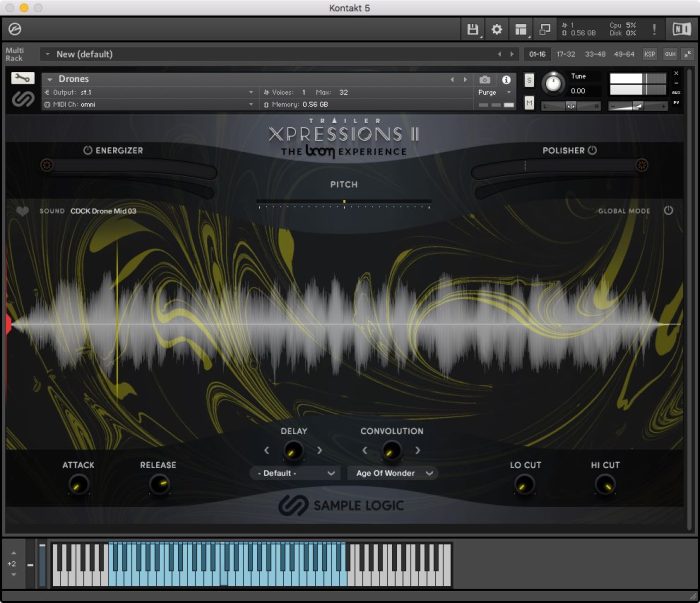Click a blue key on virtual keyboard
700x603 pixels.
pyautogui.click(x=228, y=578)
